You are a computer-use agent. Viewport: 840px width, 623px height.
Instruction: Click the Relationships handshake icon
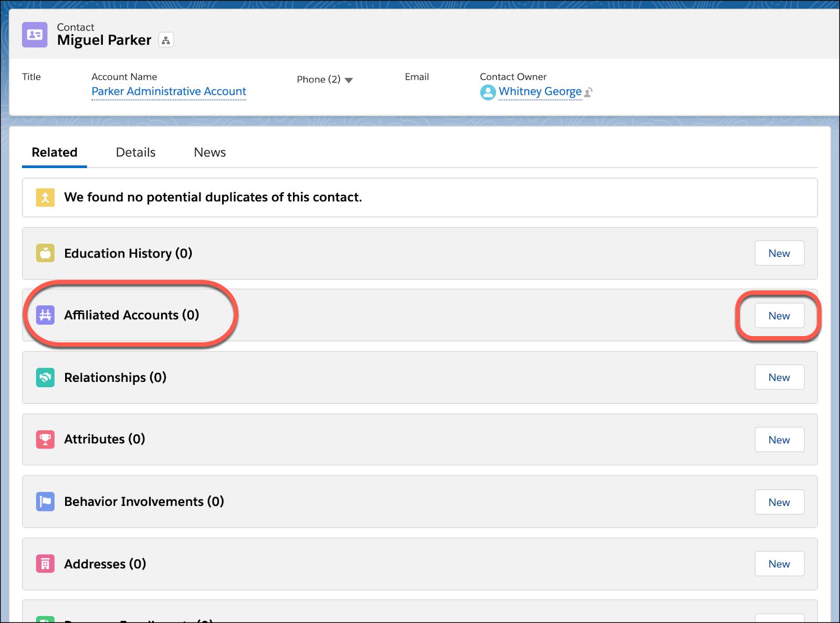tap(45, 377)
